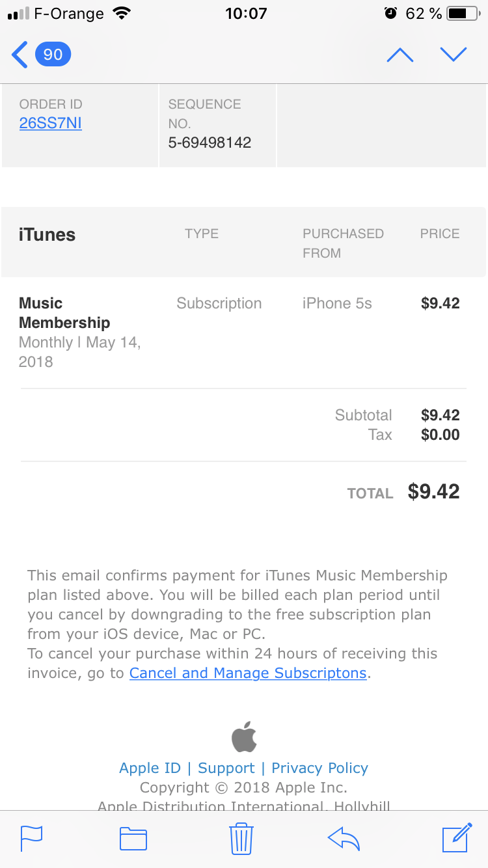
Task: Tap the 90 unread count badge
Action: point(53,55)
